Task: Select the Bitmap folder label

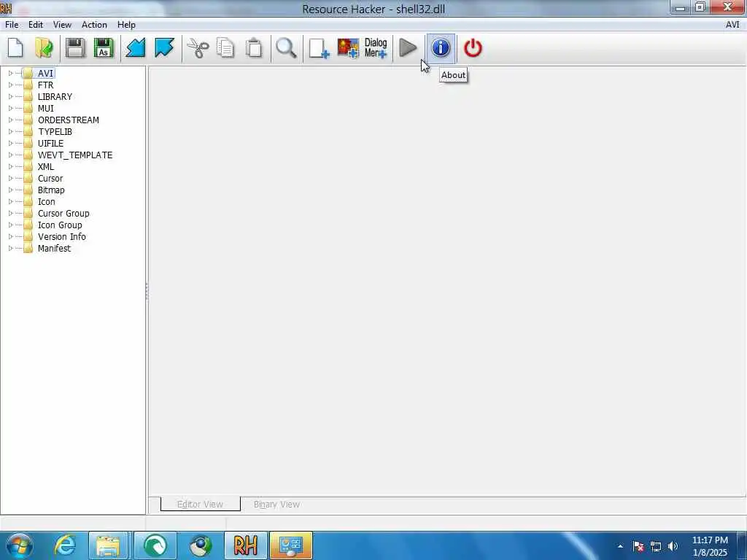Action: tap(51, 190)
